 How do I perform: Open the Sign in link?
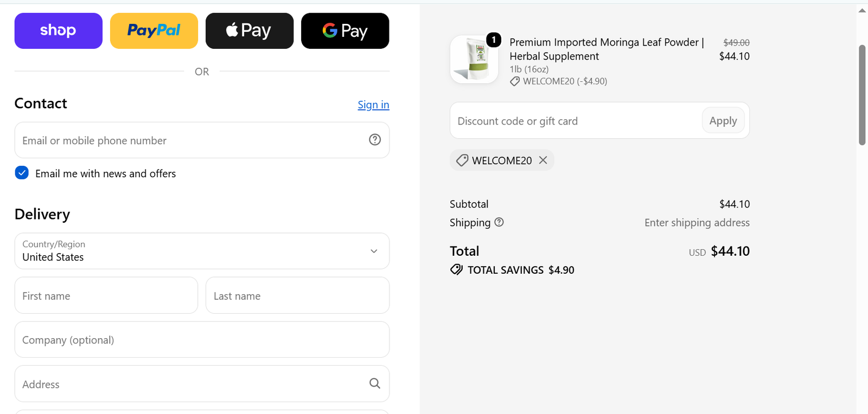pos(373,105)
